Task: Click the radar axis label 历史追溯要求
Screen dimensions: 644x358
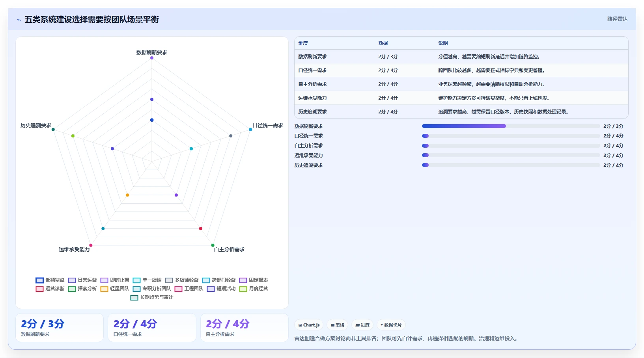Action: [36, 125]
